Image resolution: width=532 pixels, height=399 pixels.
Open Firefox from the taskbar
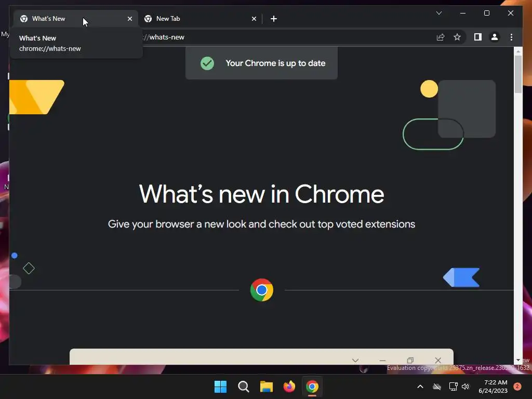(289, 387)
